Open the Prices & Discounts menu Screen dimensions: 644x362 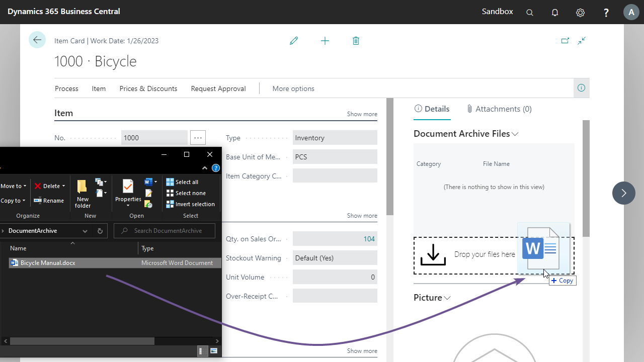(148, 88)
